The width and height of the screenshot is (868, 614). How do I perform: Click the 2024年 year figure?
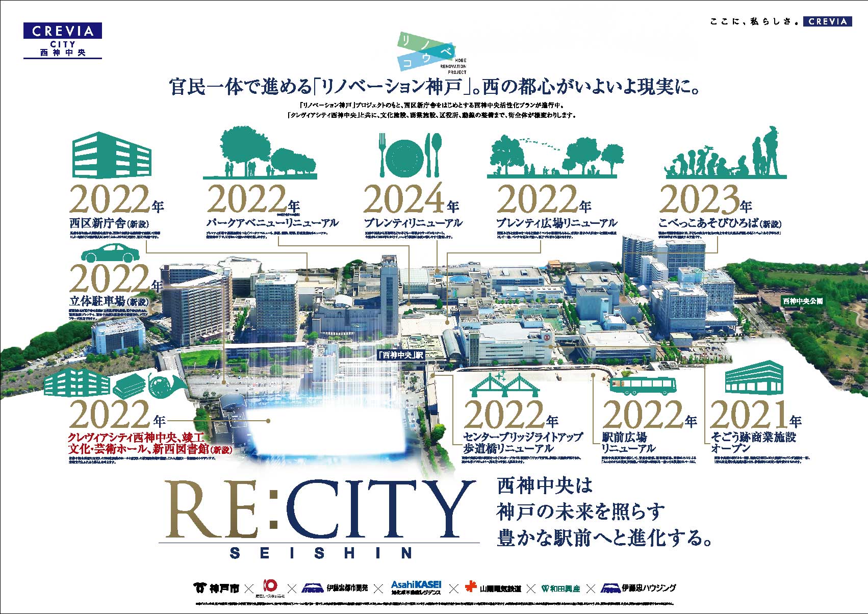(x=411, y=199)
